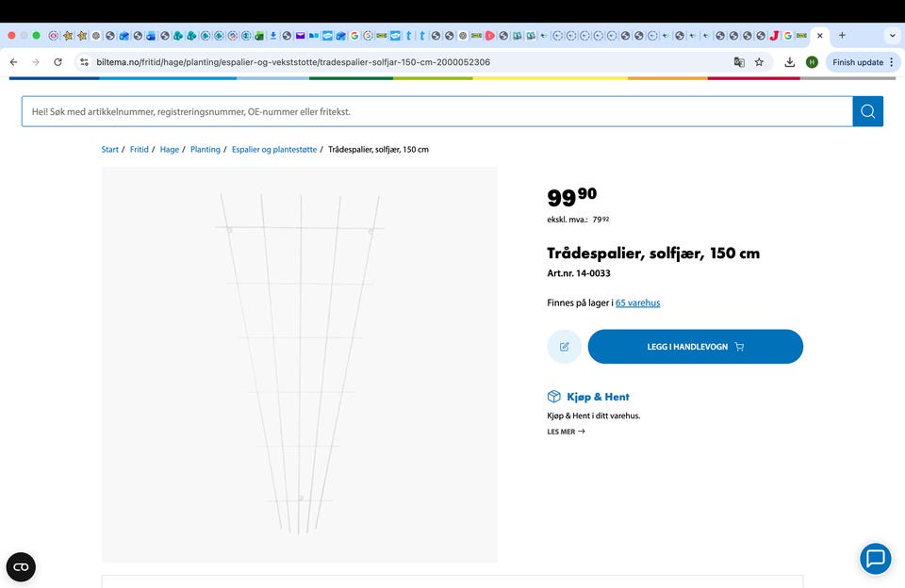Open the 65 varehus stock link
The height and width of the screenshot is (588, 905).
click(637, 302)
